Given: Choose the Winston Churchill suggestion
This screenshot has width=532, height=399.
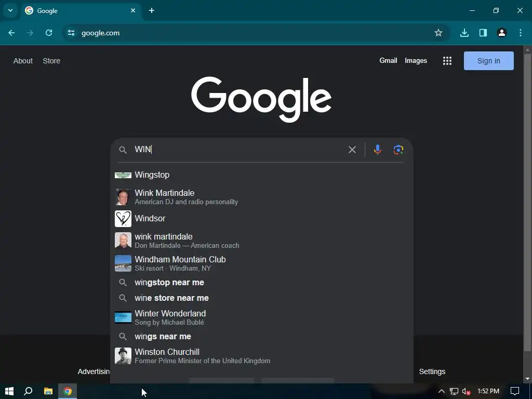Looking at the screenshot, I should (x=262, y=356).
